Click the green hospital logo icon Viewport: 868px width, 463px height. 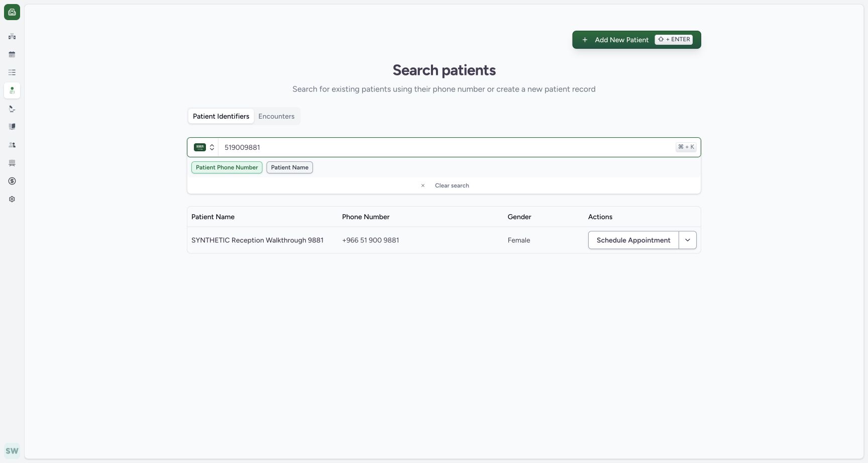(x=12, y=12)
